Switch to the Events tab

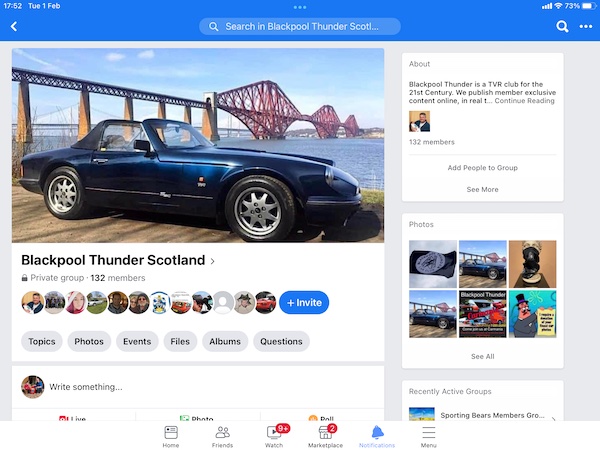coord(137,341)
